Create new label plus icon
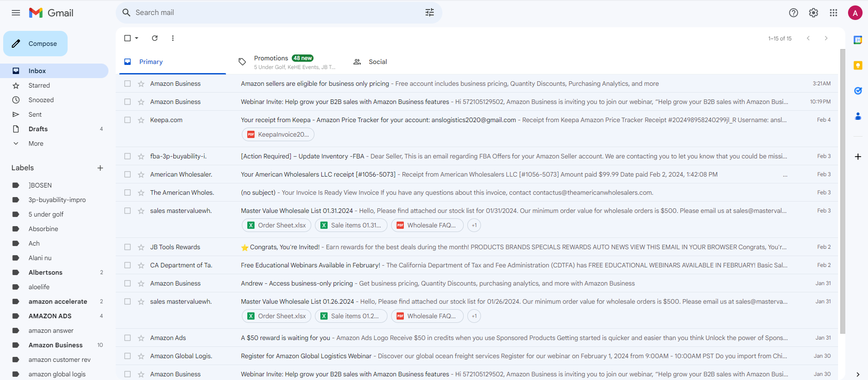The width and height of the screenshot is (868, 380). click(x=100, y=168)
